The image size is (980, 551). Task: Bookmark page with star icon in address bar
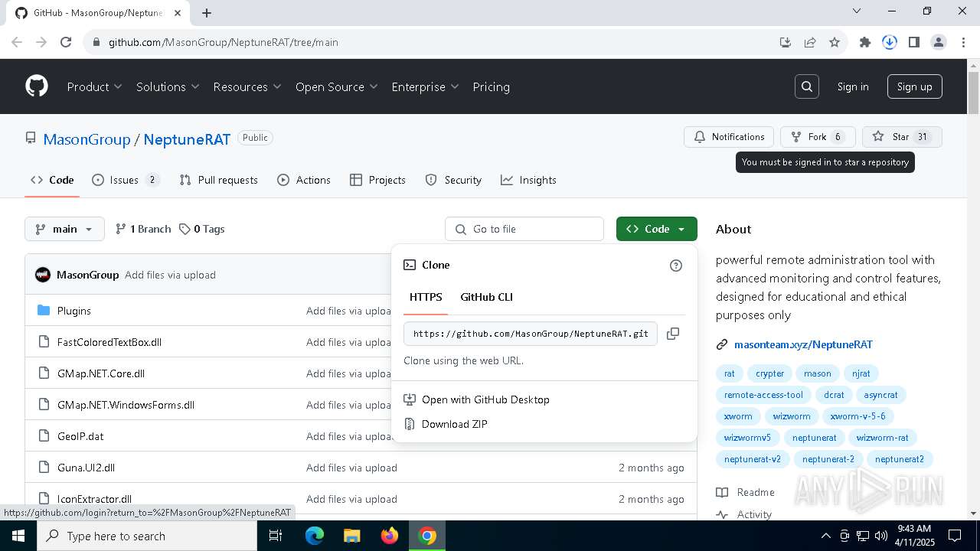835,42
